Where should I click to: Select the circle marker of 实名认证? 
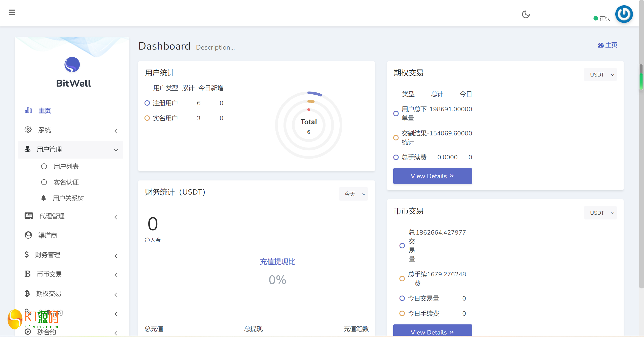44,182
